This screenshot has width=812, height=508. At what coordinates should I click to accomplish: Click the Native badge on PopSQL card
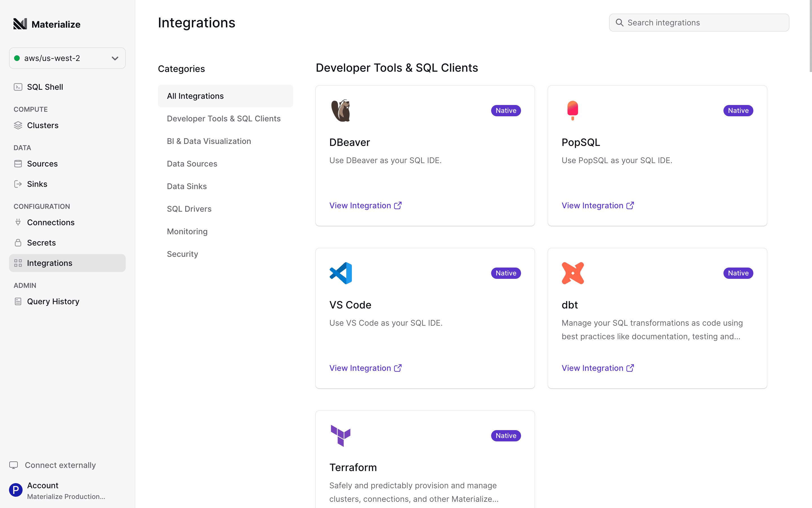click(738, 111)
